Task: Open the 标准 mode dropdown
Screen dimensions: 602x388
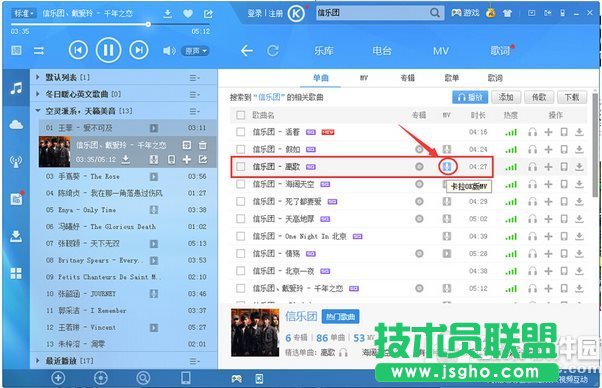Action: tap(24, 13)
